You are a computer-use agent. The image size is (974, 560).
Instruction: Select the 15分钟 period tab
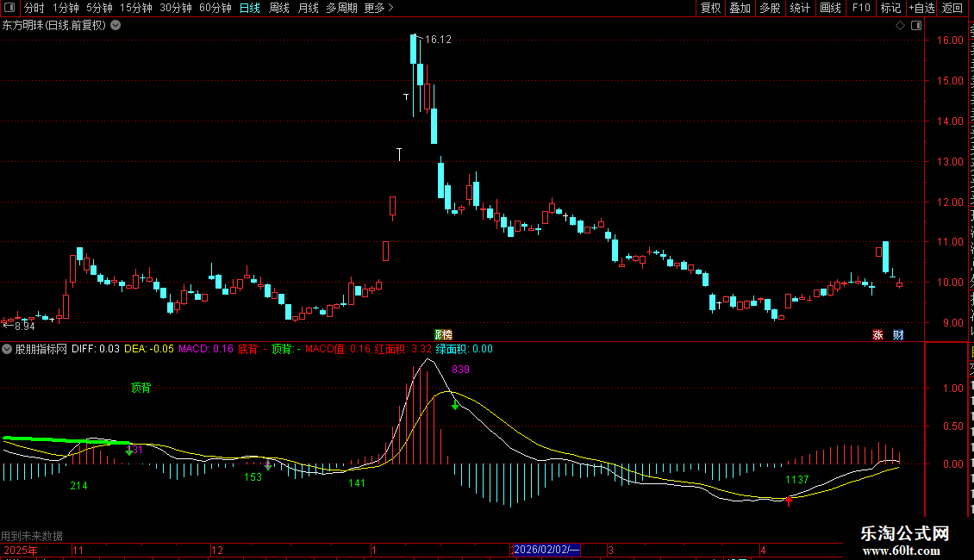point(136,8)
